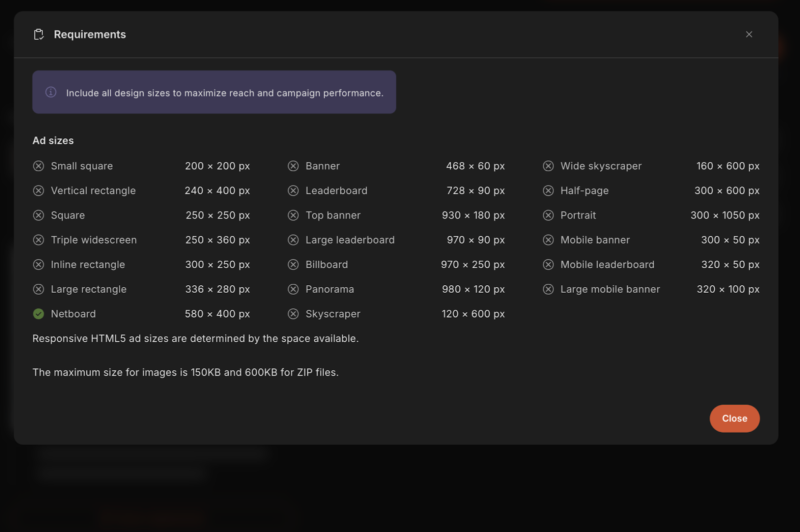Close the dialog with the X icon
This screenshot has height=532, width=800.
748,34
